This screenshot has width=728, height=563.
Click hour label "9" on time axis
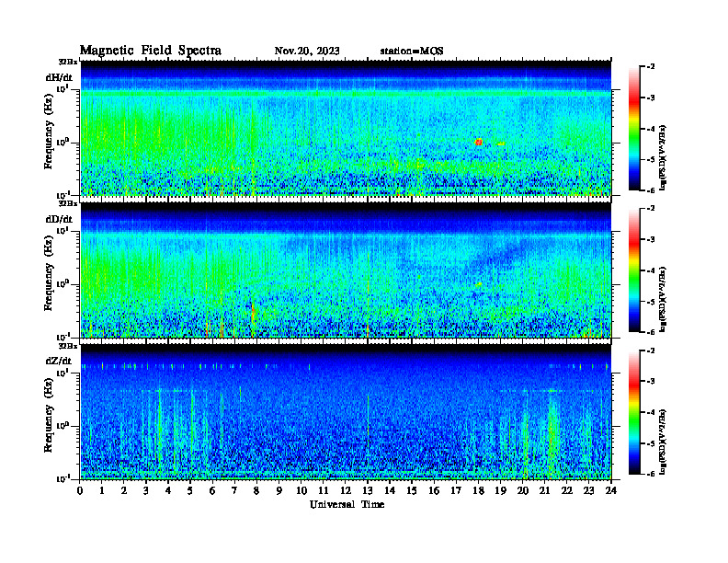point(279,491)
